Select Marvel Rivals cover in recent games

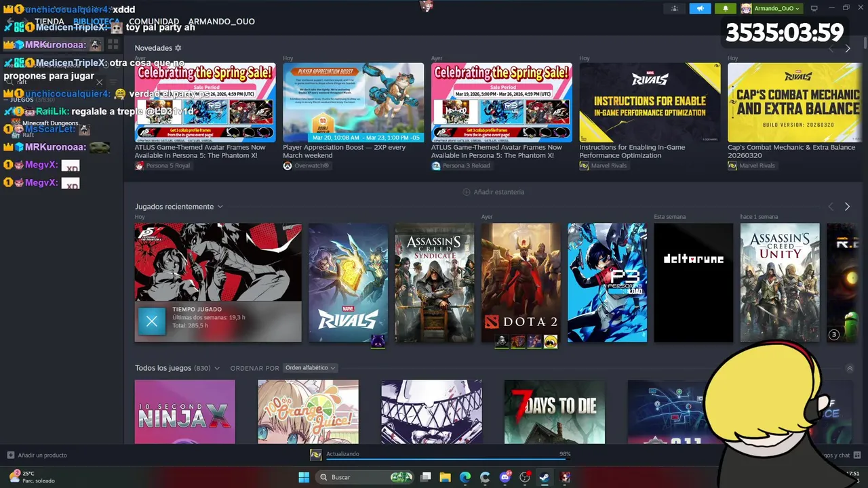(348, 283)
